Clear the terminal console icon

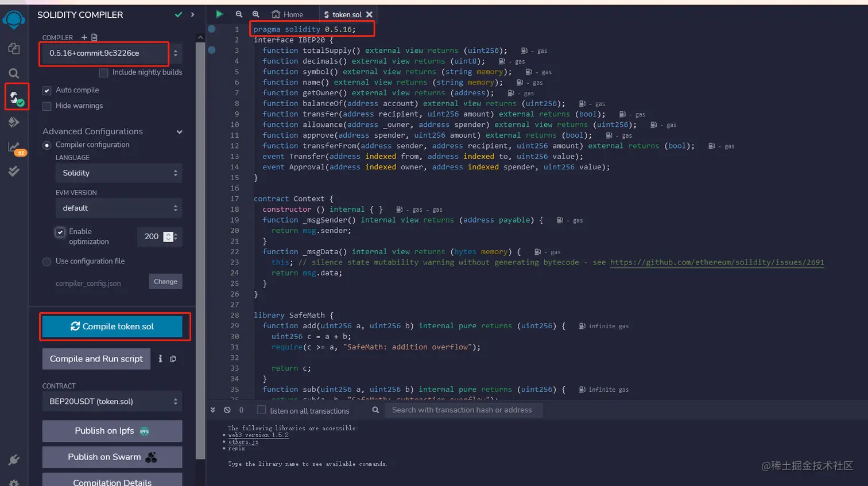point(227,410)
